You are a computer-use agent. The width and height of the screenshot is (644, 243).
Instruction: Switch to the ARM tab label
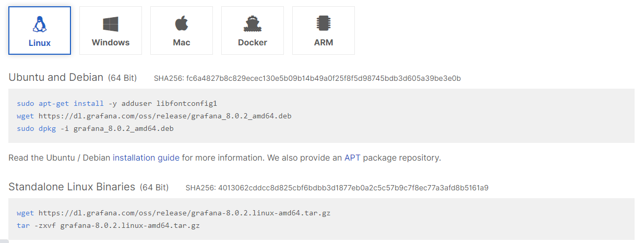[324, 43]
